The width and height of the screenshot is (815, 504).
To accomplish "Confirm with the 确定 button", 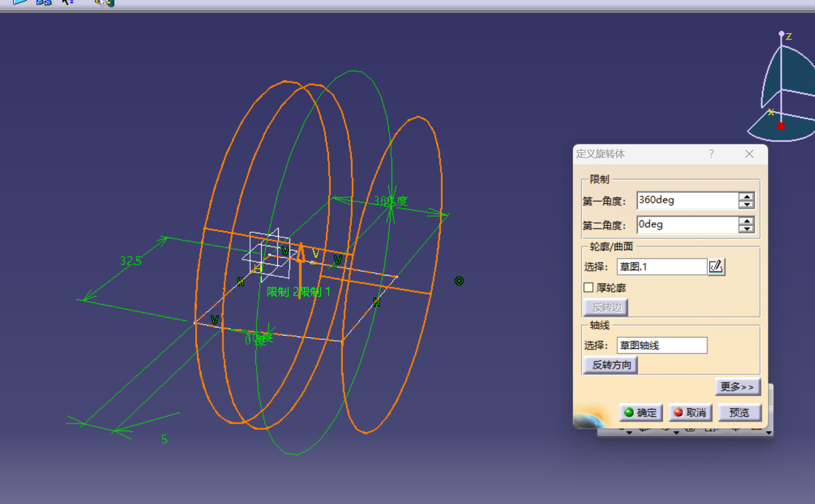I will (x=641, y=413).
